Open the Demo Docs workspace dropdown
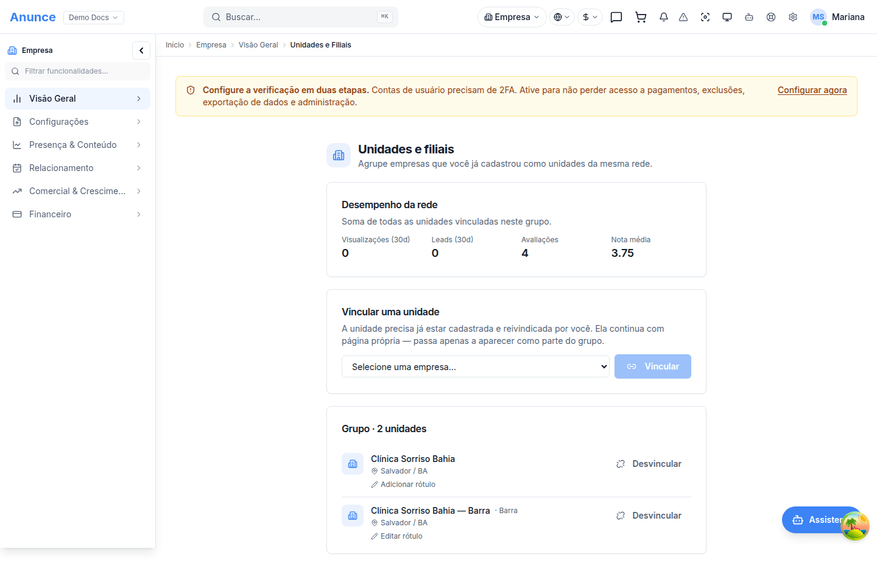Viewport: 877px width, 588px height. [x=94, y=17]
